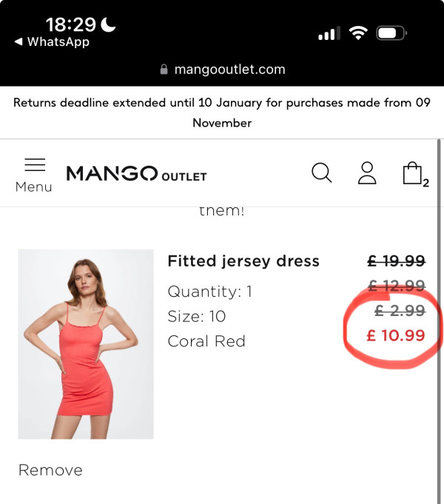Tap the mangooutlet.com address bar
The image size is (444, 504).
pyautogui.click(x=229, y=70)
